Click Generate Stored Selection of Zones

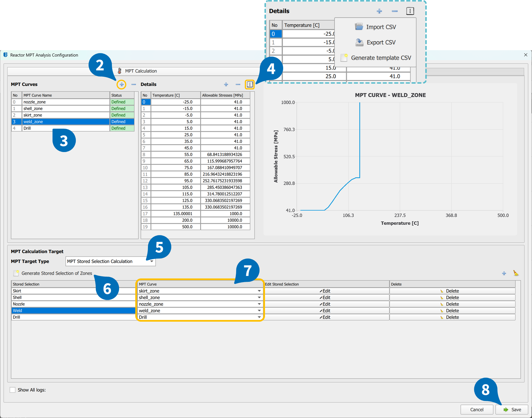pyautogui.click(x=53, y=273)
